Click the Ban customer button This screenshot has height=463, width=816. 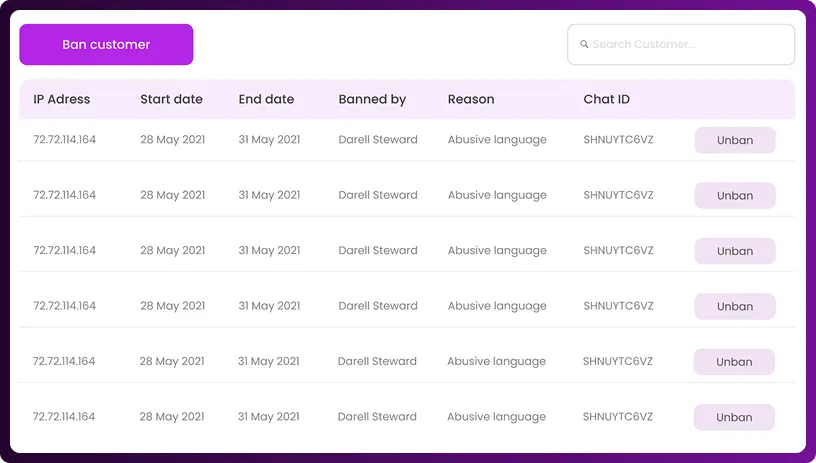(x=106, y=45)
